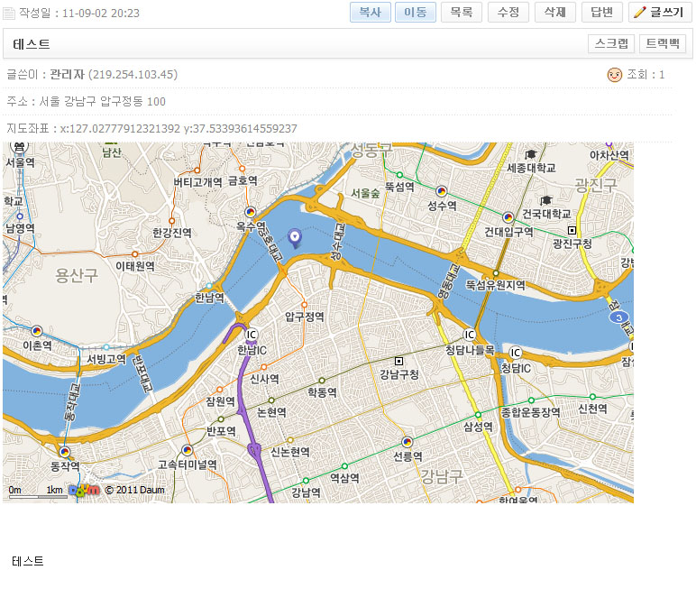Click the 강남구청 office icon
Image resolution: width=696 pixels, height=616 pixels.
(x=399, y=361)
